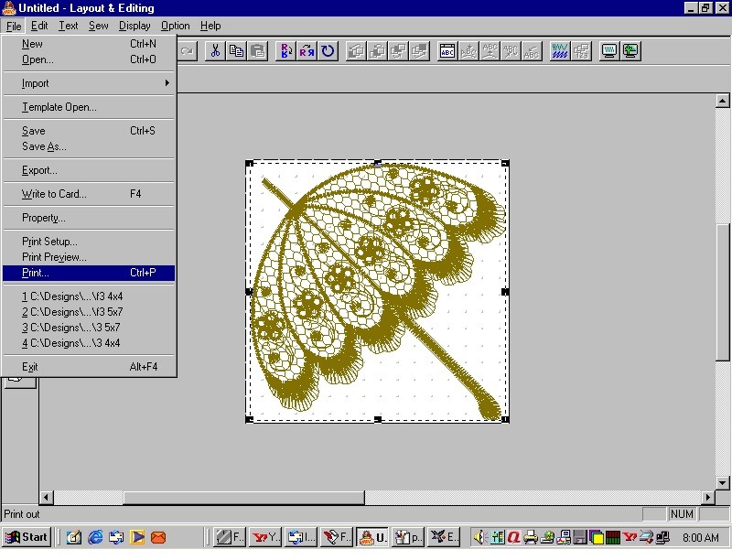Select Template Open... menu entry
This screenshot has height=560, width=732.
point(89,107)
